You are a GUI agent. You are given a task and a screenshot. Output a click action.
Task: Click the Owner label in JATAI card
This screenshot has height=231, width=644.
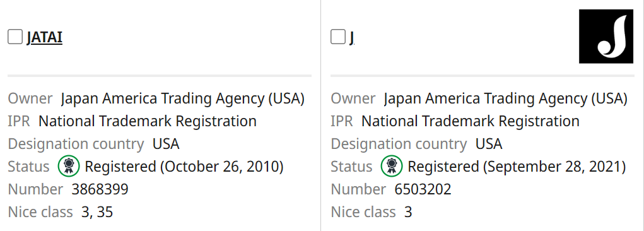[30, 99]
